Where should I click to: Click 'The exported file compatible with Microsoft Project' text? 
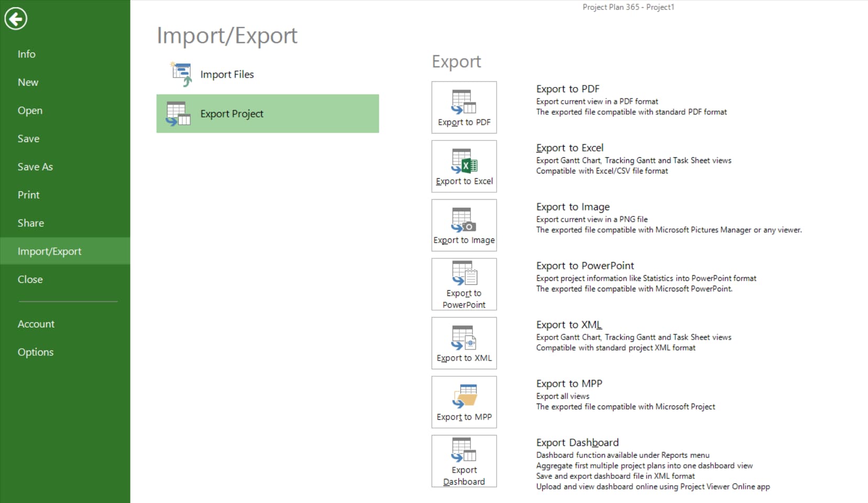click(625, 407)
